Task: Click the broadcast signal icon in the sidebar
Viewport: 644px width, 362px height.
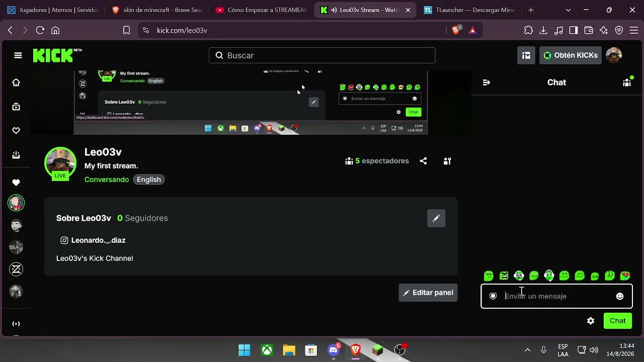Action: click(16, 324)
